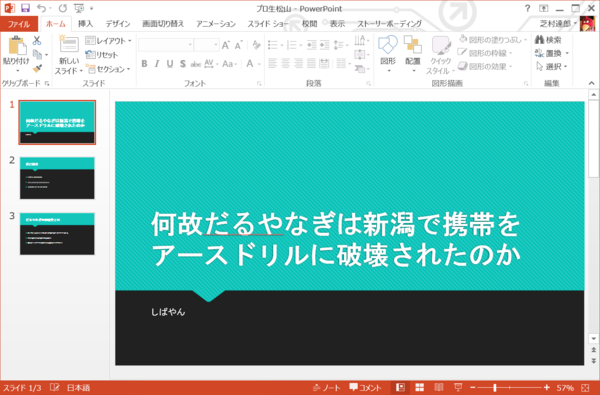The height and width of the screenshot is (395, 600).
Task: Undo the last action
Action: click(x=41, y=8)
